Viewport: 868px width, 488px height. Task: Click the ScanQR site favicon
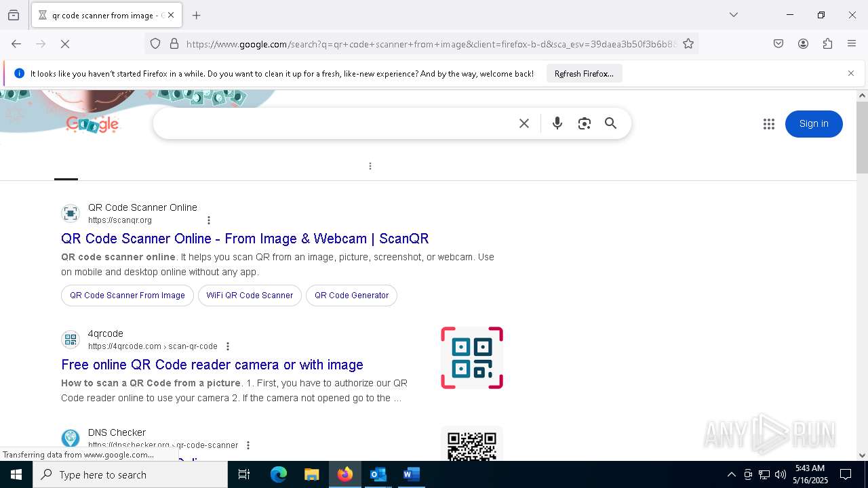click(71, 213)
